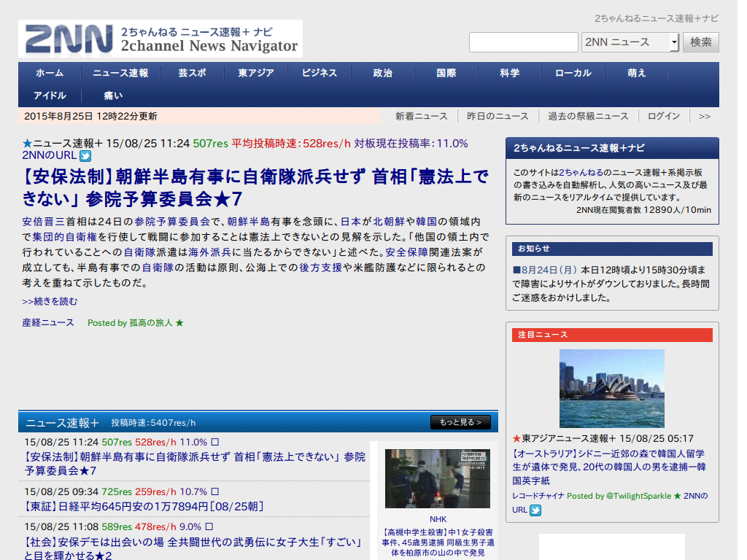
Task: Check the box beside the 日経平均 news item
Action: (214, 491)
